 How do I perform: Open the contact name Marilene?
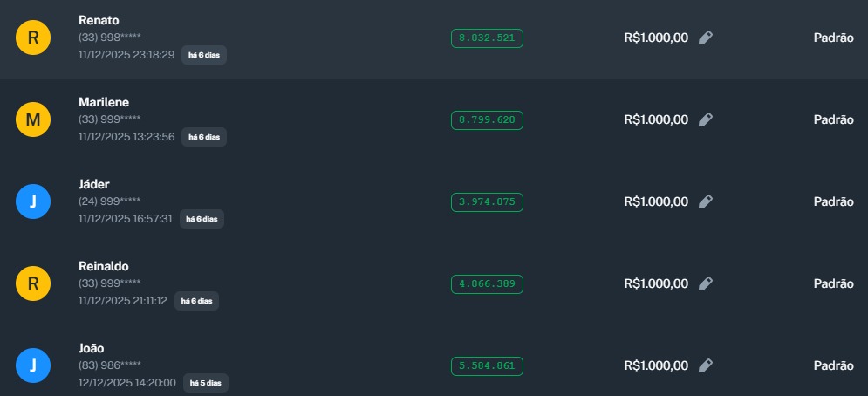(103, 102)
